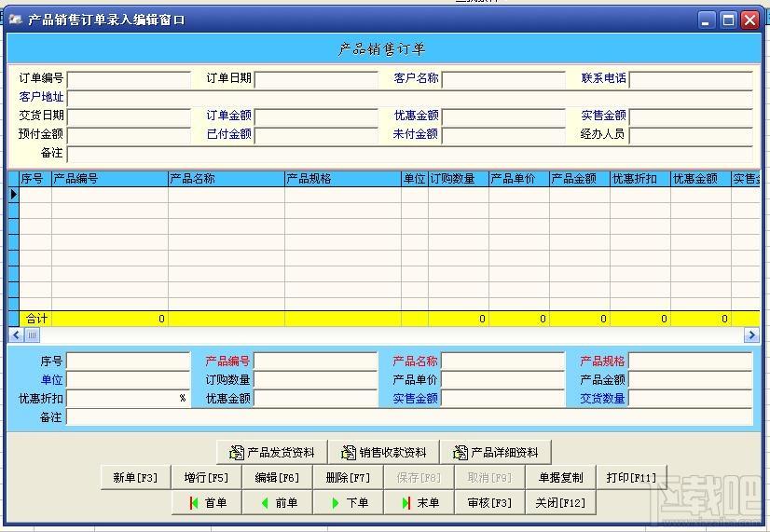Click the 经办人员 input field
Viewport: 770px width, 532px height.
coord(691,135)
